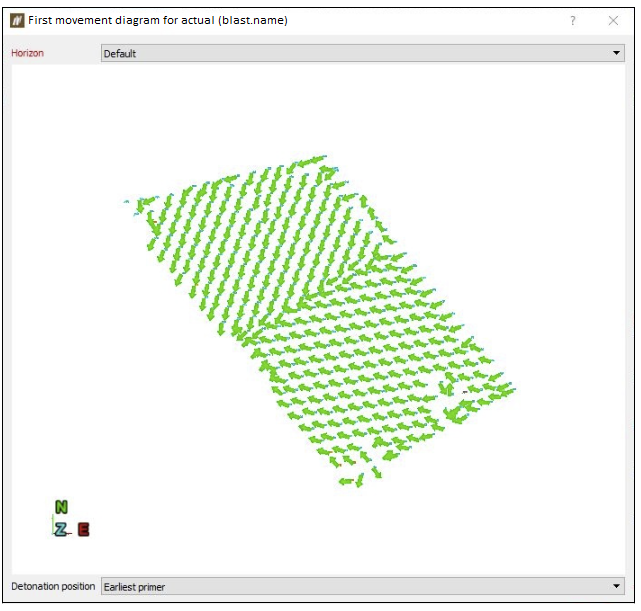Click the application icon in title bar

pos(17,20)
